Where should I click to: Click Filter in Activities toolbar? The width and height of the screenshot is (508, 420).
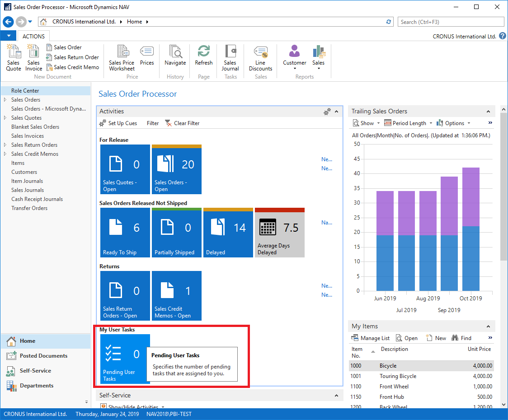[x=153, y=123]
